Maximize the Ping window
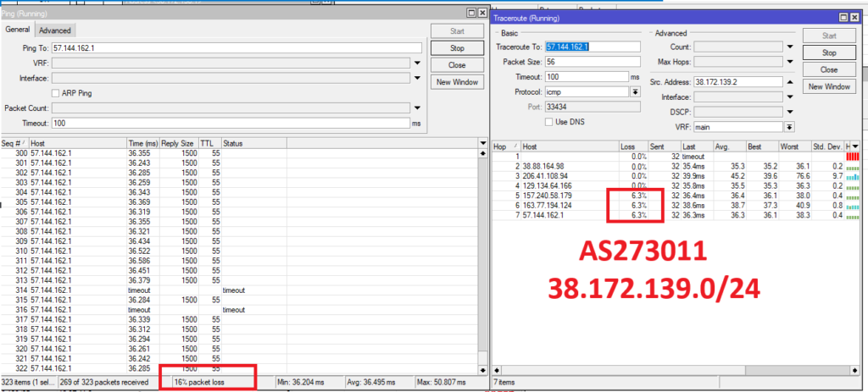The height and width of the screenshot is (392, 868). [470, 14]
